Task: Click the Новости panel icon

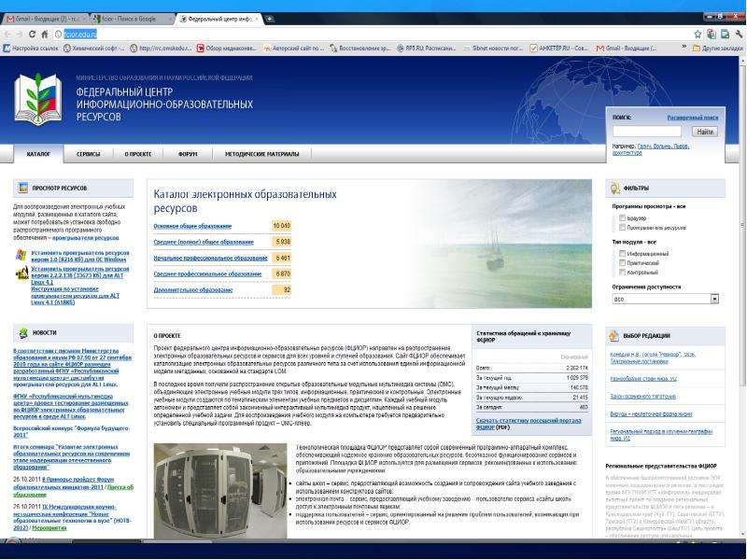Action: [x=22, y=333]
